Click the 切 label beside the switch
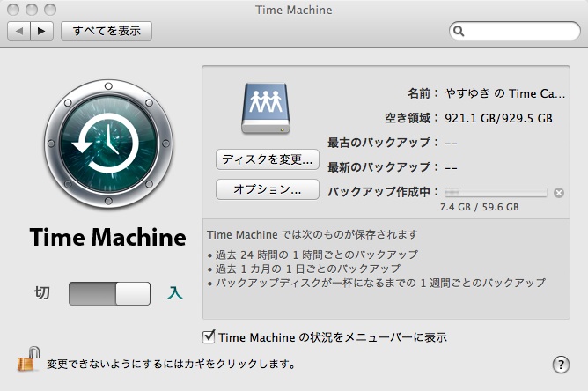588x391 pixels. tap(42, 293)
